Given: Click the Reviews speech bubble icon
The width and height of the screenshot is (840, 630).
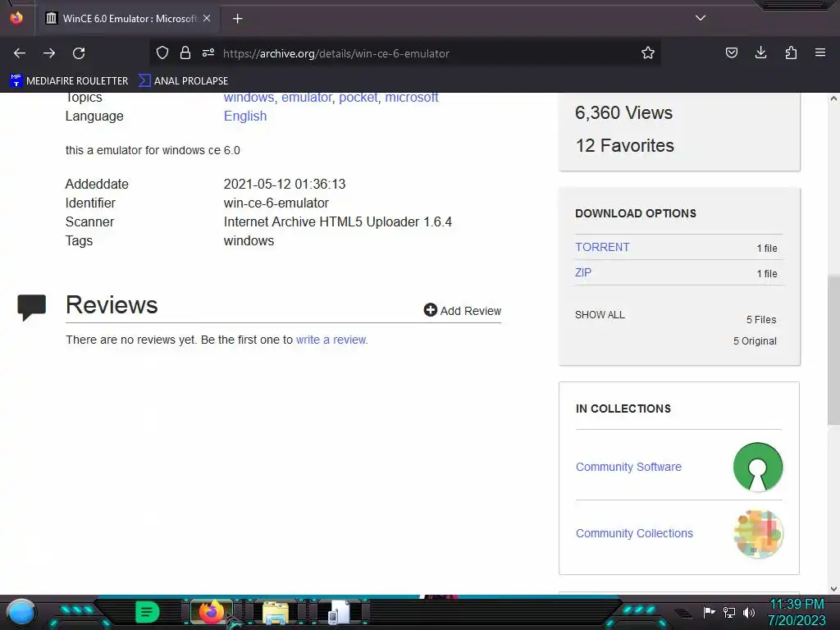Looking at the screenshot, I should click(32, 307).
